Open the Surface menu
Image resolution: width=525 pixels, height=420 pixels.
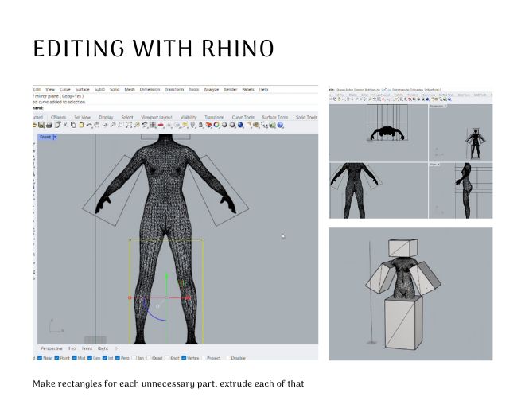pos(83,89)
